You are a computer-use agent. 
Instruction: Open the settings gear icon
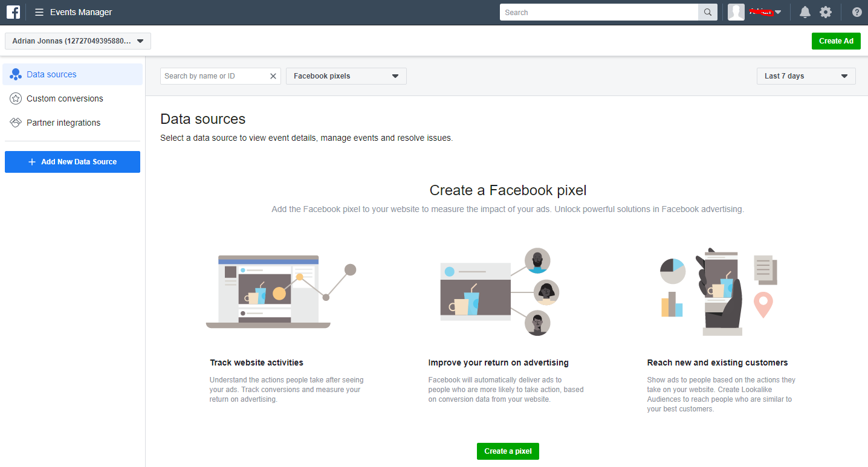coord(825,12)
